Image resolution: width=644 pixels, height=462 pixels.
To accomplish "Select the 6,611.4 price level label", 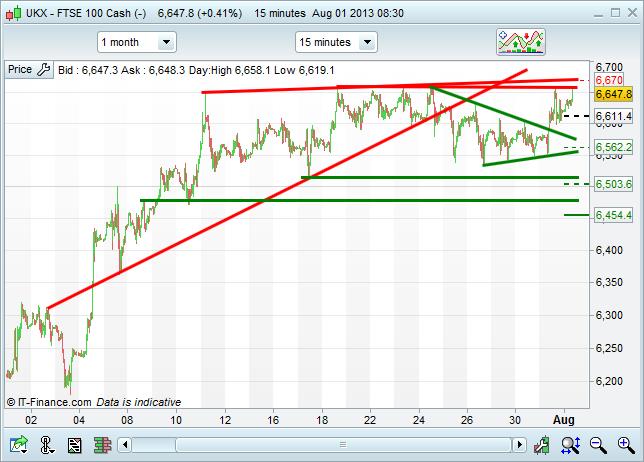I will coord(614,116).
